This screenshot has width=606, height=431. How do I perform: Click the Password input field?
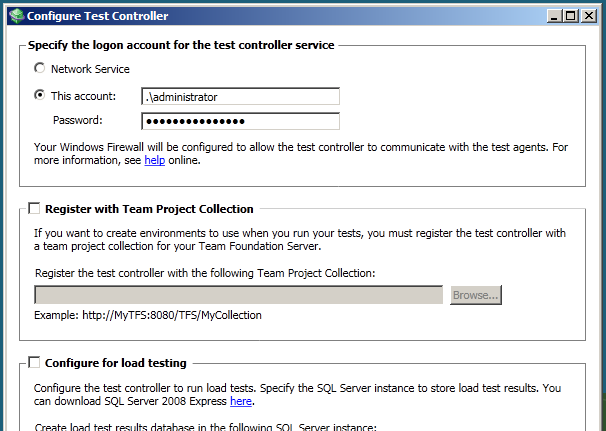240,121
